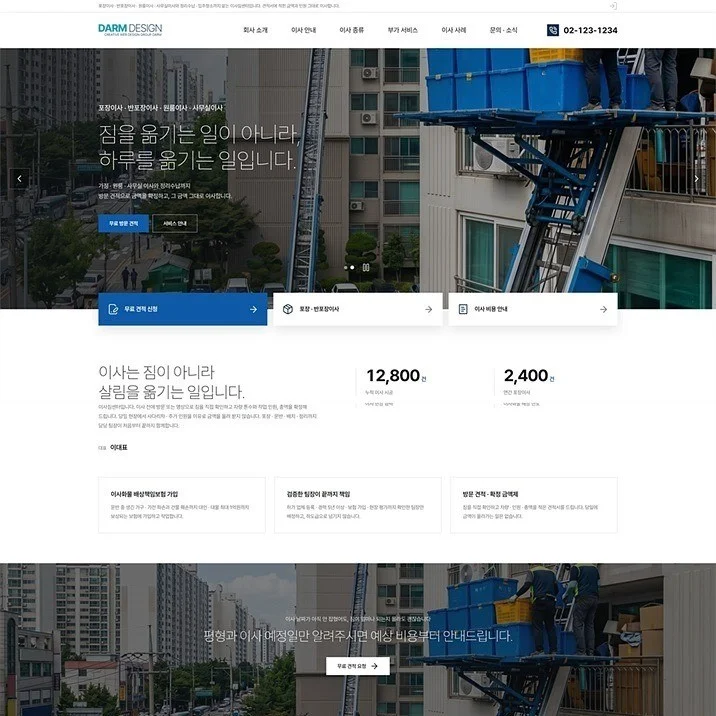Click the phone icon beside 02-123-1234
This screenshot has height=716, width=716.
553,30
